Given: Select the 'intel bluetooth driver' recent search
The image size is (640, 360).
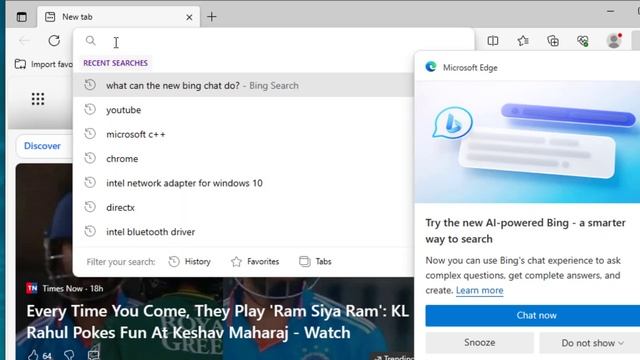Looking at the screenshot, I should click(243, 232).
